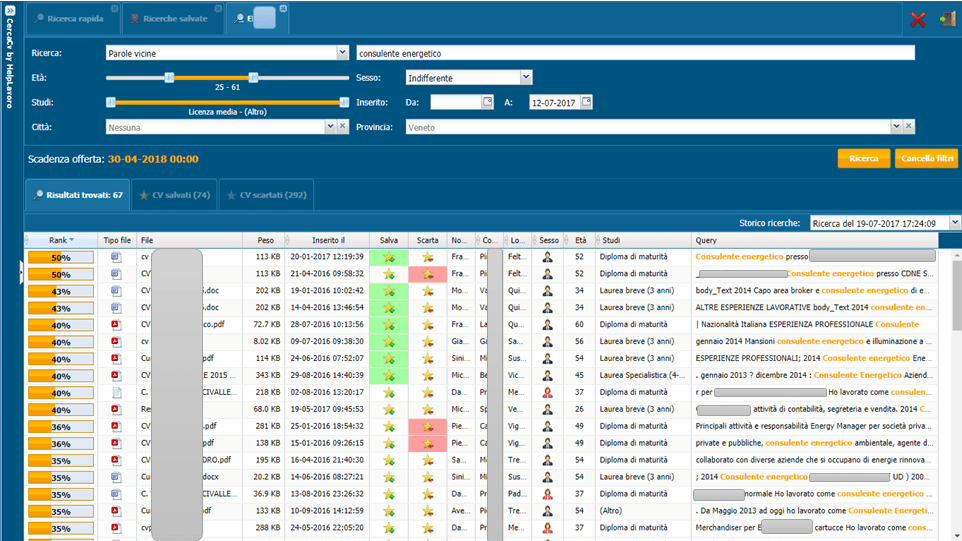
Task: Expand the Provincia dropdown showing Veneto
Action: click(x=895, y=127)
